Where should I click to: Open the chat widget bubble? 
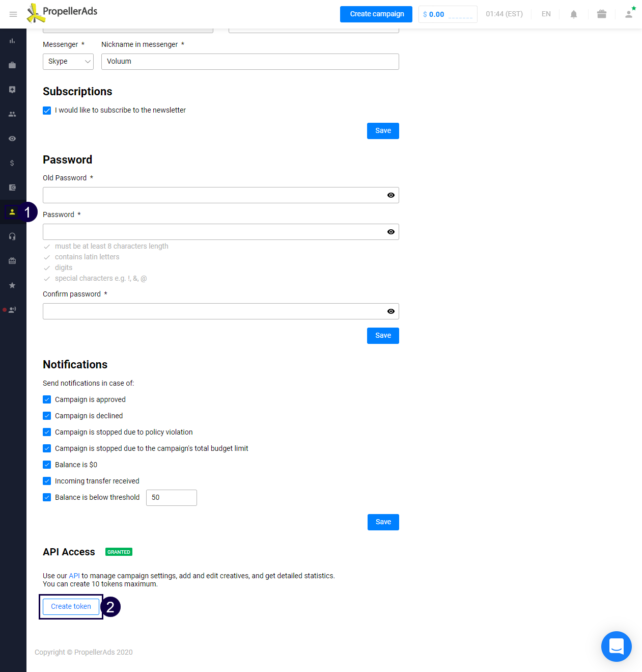pyautogui.click(x=616, y=646)
